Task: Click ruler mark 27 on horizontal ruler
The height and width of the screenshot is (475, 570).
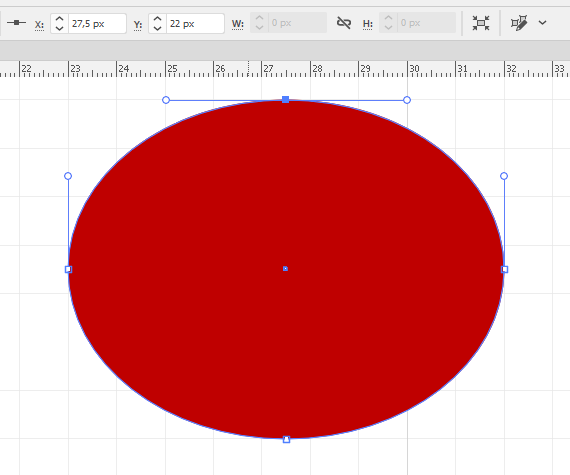Action: pyautogui.click(x=268, y=68)
